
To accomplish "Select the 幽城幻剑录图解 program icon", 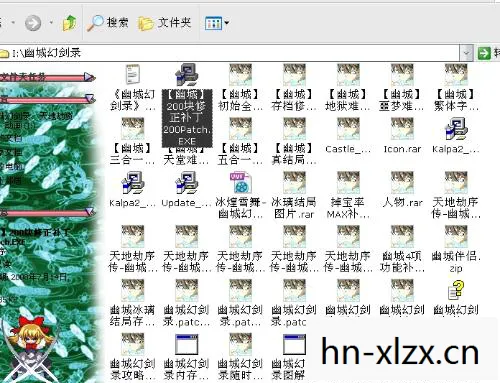I will (x=294, y=344).
